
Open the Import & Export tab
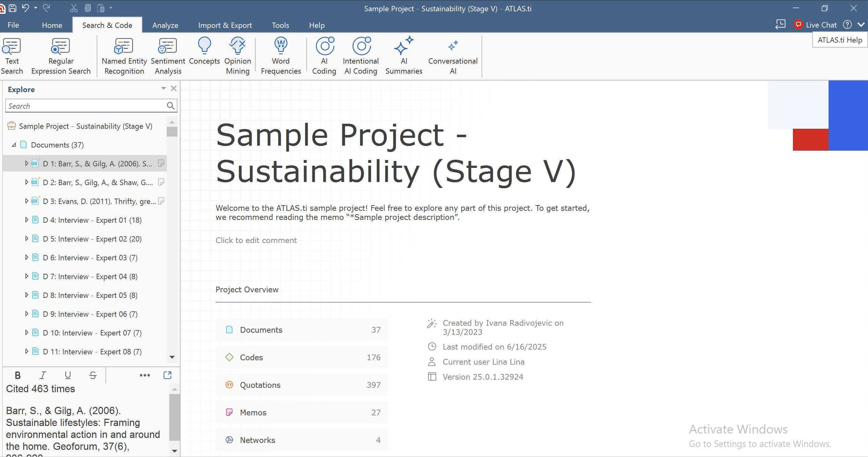pyautogui.click(x=225, y=25)
